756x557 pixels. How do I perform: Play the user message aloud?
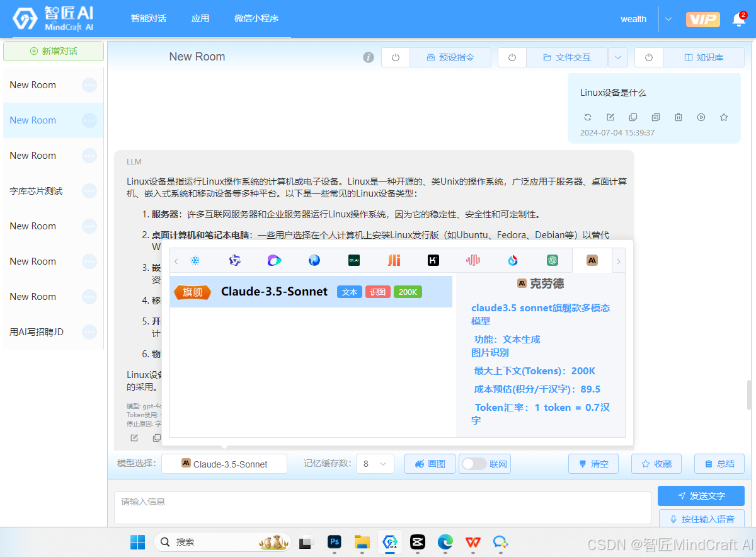point(701,117)
